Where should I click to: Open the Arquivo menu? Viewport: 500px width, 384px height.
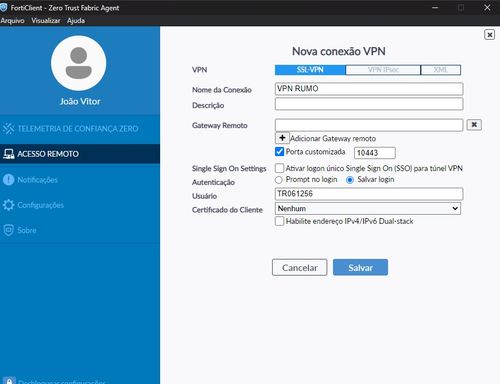click(12, 20)
